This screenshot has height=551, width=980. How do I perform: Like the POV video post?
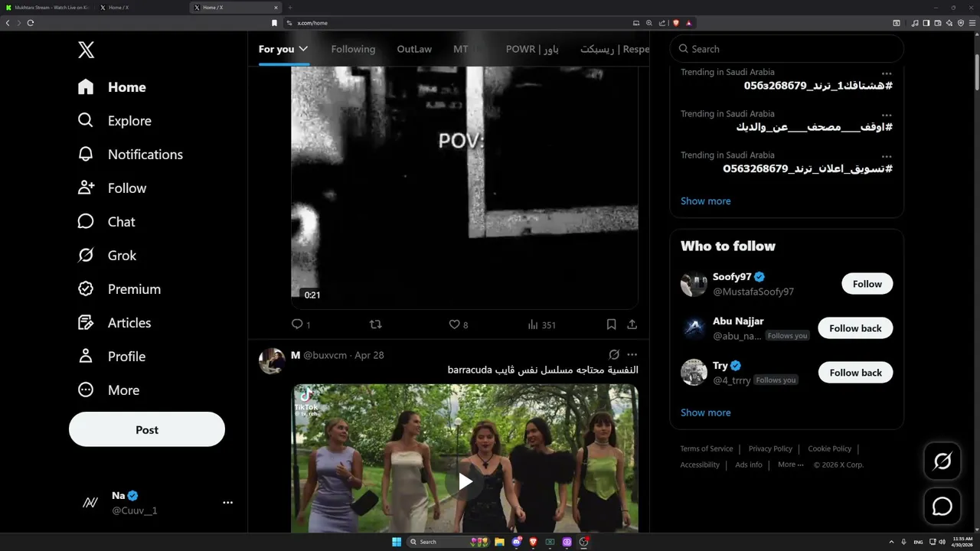click(x=458, y=324)
